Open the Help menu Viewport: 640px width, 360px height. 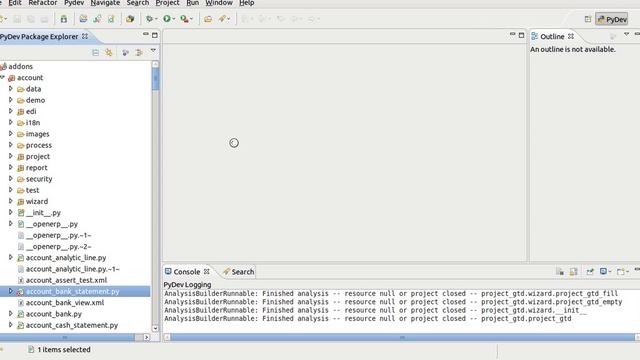[247, 3]
